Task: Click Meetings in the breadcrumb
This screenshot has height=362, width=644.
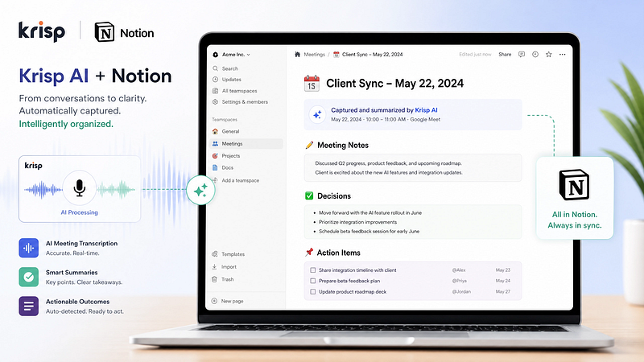Action: tap(314, 55)
